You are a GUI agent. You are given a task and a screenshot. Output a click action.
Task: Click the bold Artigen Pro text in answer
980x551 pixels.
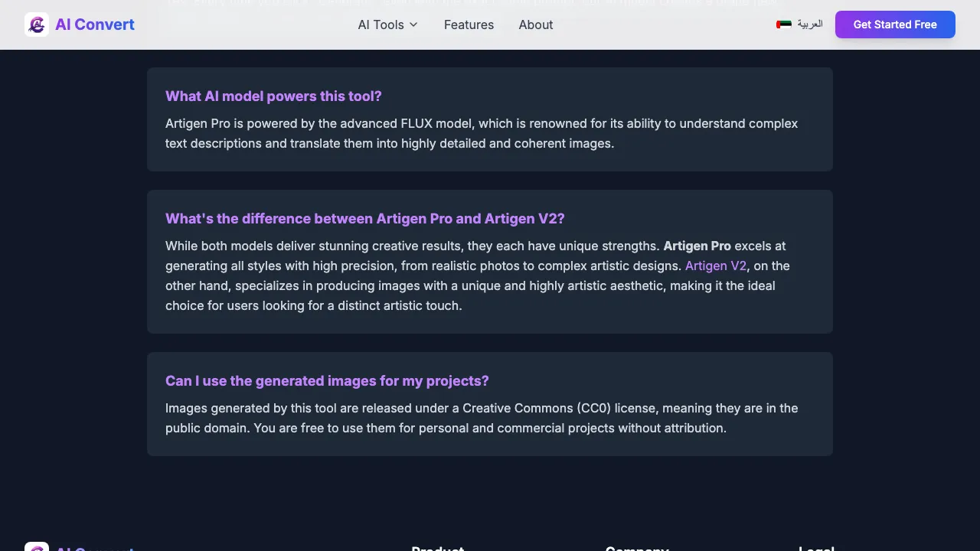click(697, 246)
